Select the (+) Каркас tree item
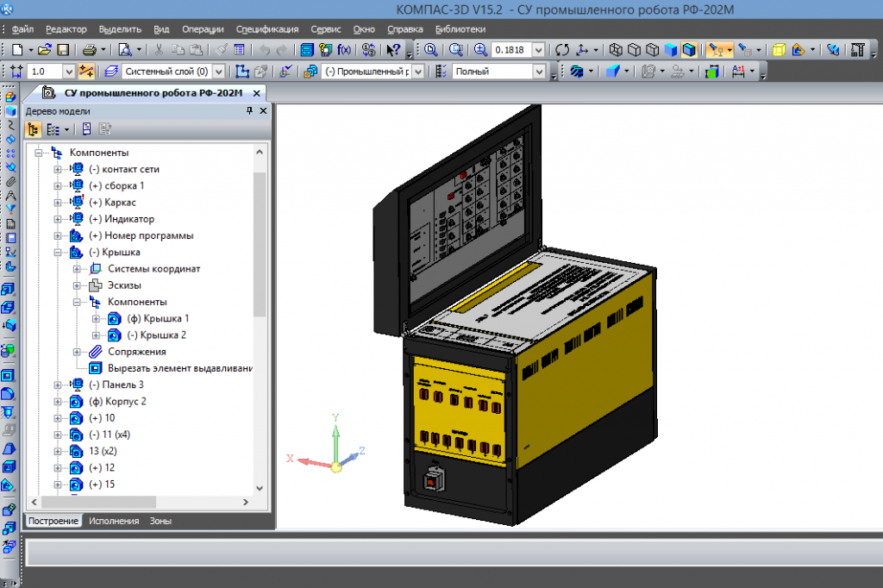Screen dimensions: 883x588 (112, 203)
